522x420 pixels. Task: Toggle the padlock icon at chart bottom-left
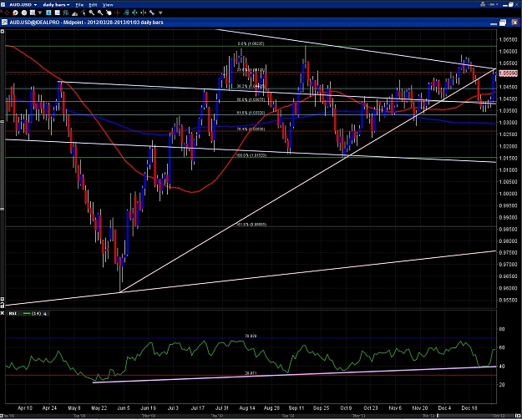coord(3,305)
